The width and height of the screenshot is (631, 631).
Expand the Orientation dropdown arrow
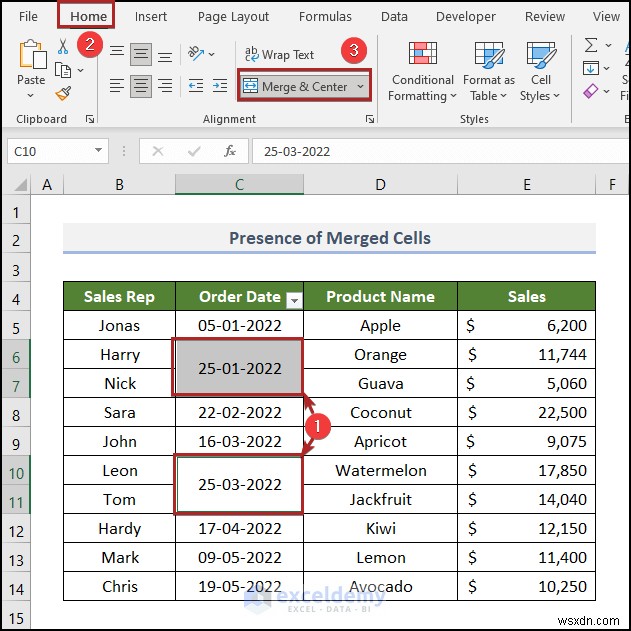tap(211, 54)
